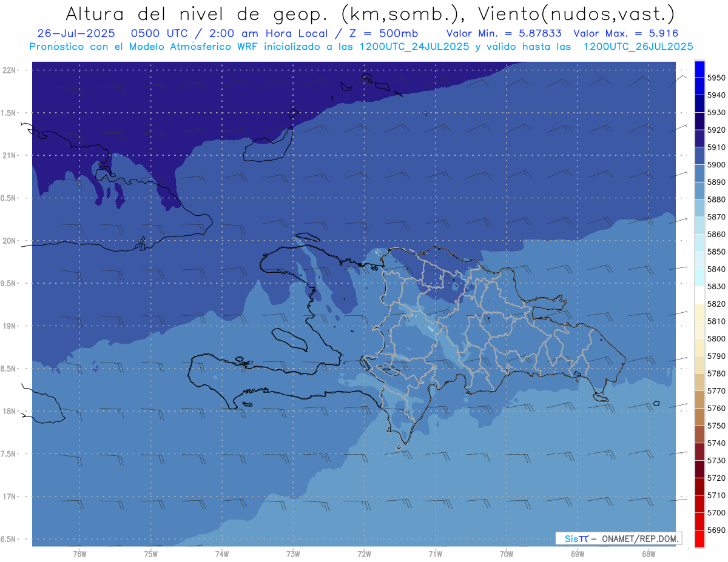The height and width of the screenshot is (562, 728).
Task: Click the '71W' longitude axis label
Action: tap(435, 554)
